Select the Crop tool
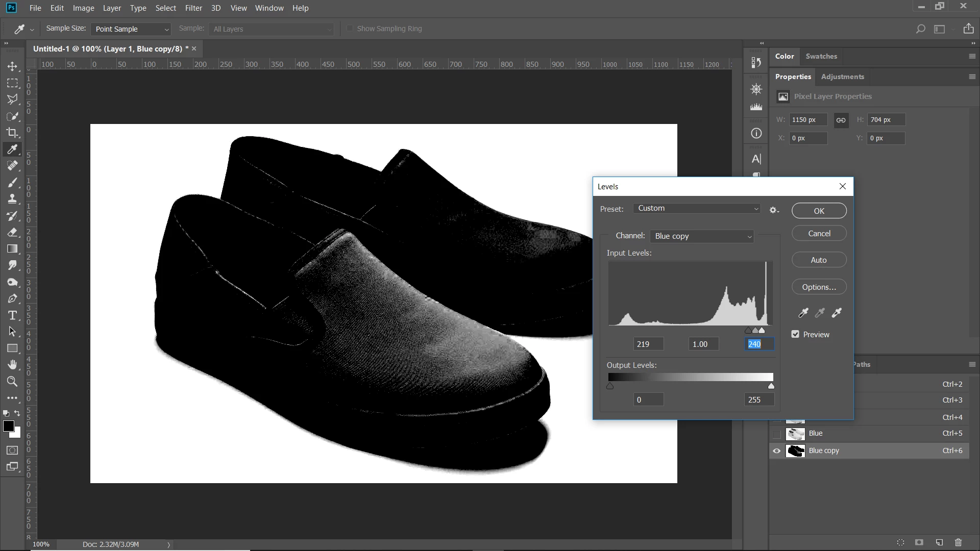The height and width of the screenshot is (551, 980). click(x=12, y=133)
